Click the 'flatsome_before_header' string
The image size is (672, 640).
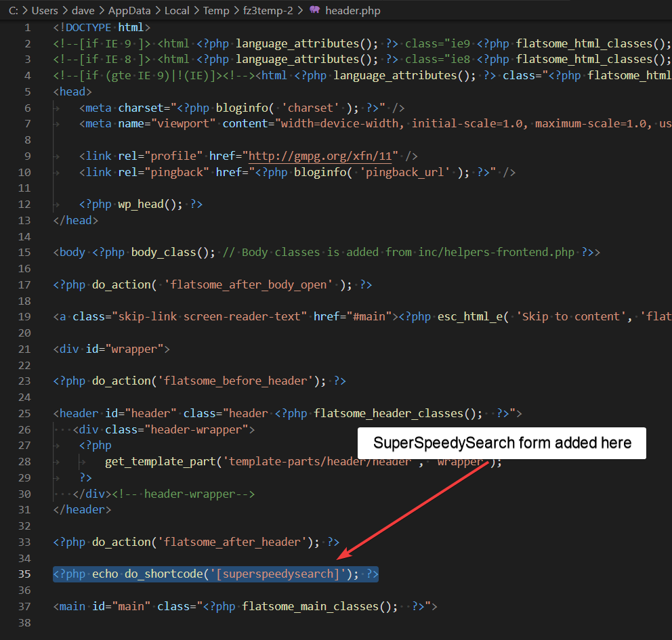[235, 381]
